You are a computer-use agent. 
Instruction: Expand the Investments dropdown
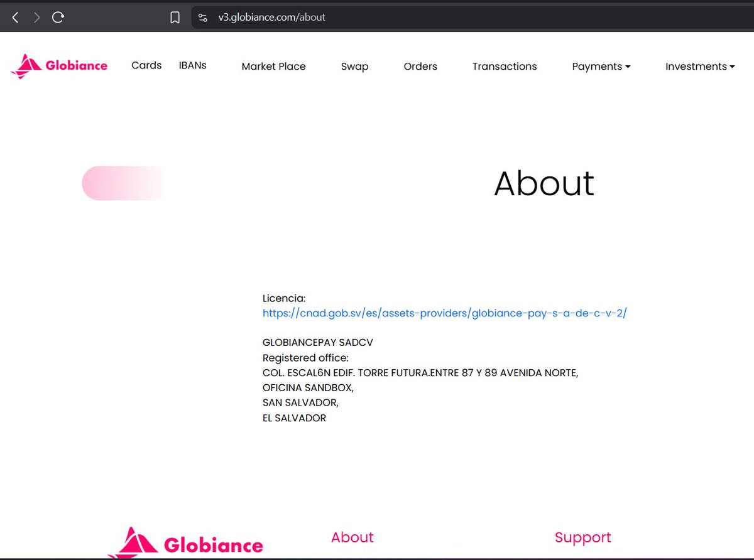tap(700, 67)
